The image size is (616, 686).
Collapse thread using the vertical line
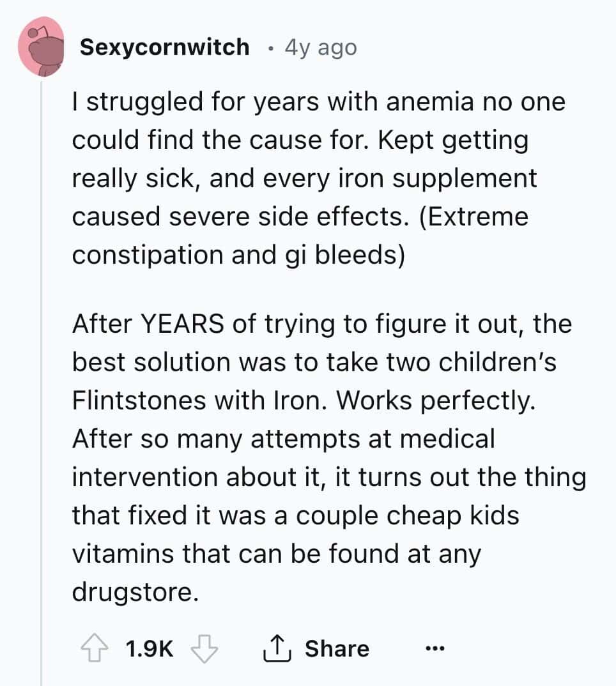pos(42,381)
